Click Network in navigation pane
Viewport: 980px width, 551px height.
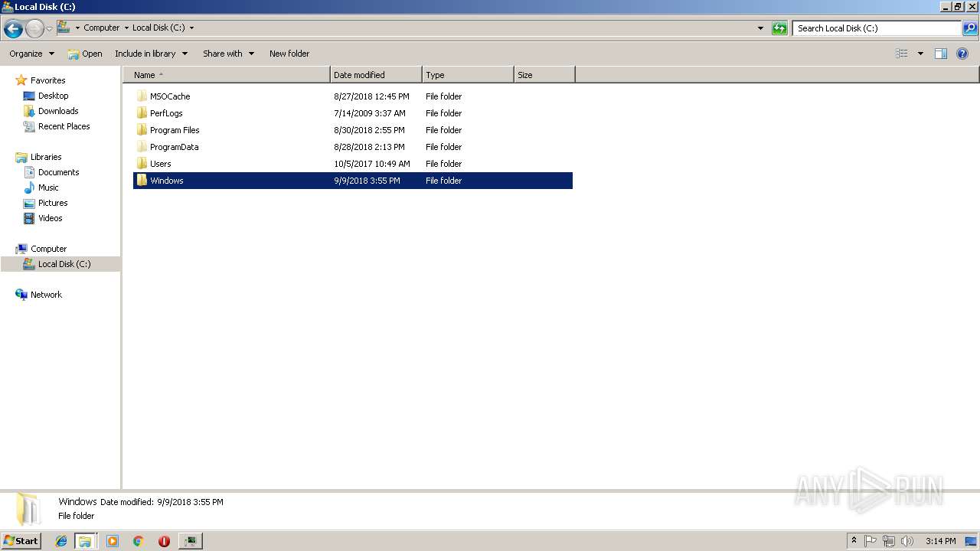pyautogui.click(x=46, y=295)
